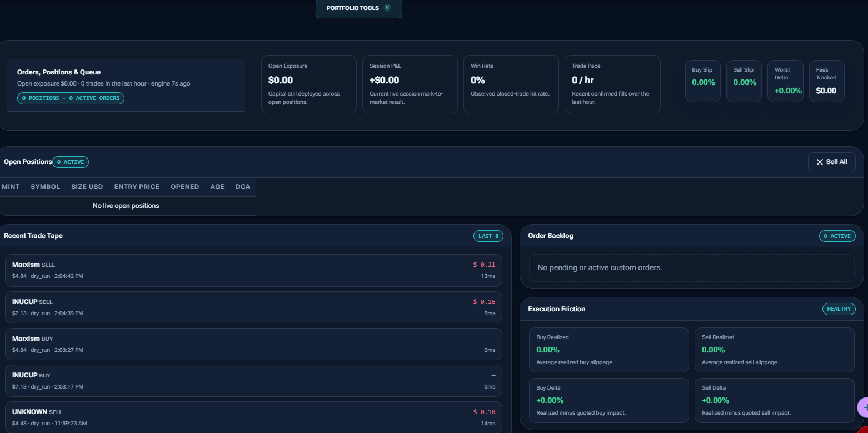The height and width of the screenshot is (433, 868).
Task: Click the V chevron badge on Portfolio Tools
Action: (387, 8)
